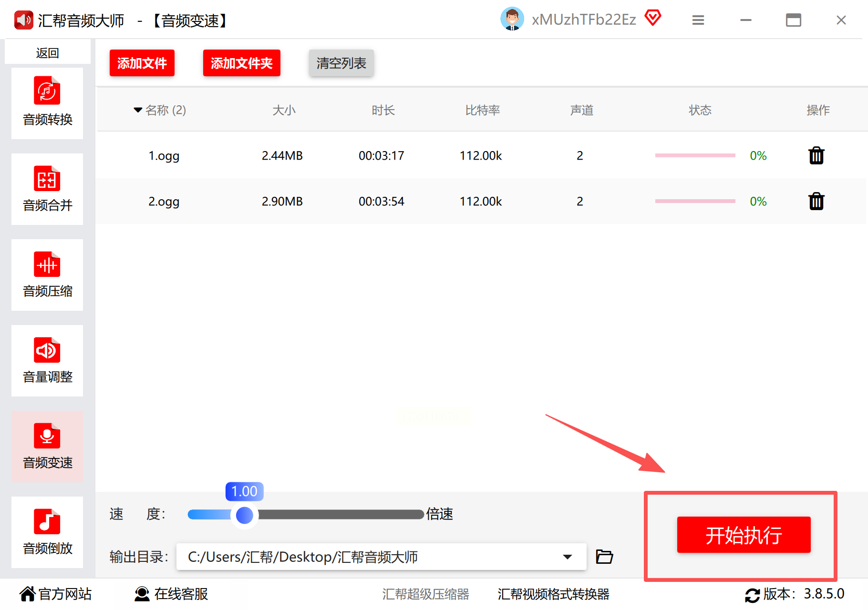Open the 音频压缩 audio compress tool
Screen dimensions: 868x610
[47, 274]
